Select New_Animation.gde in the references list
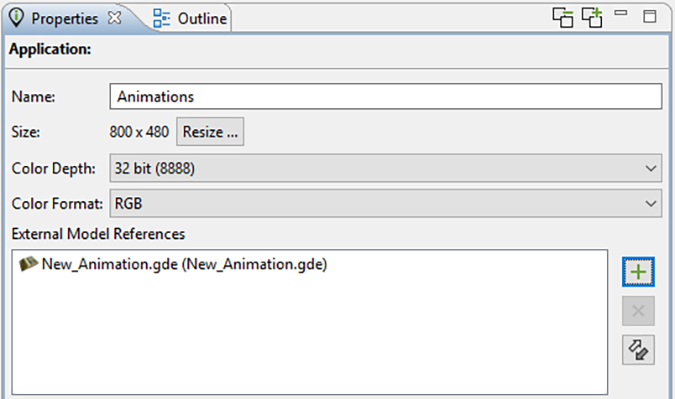The image size is (675, 399). click(x=184, y=264)
